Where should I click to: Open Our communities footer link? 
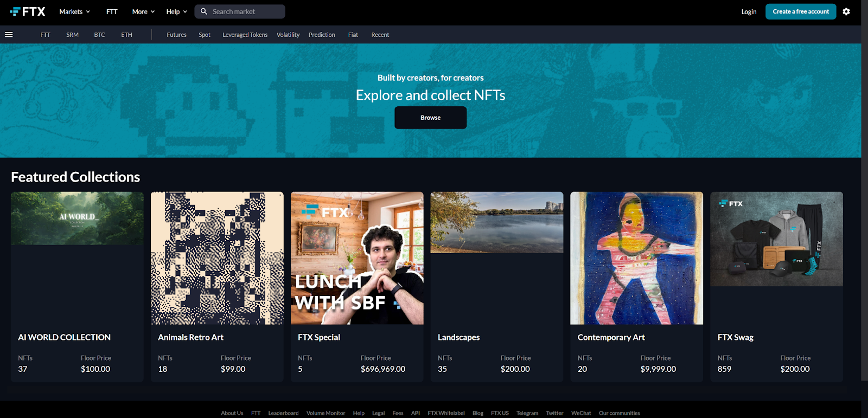[x=619, y=413]
